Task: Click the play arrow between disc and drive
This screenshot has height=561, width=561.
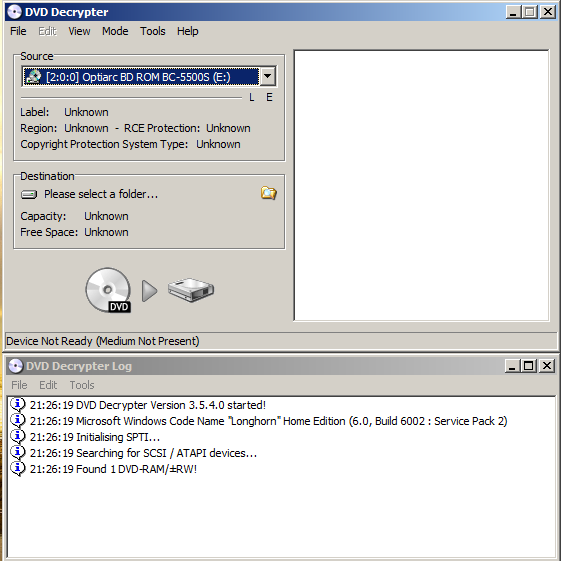Action: tap(149, 291)
